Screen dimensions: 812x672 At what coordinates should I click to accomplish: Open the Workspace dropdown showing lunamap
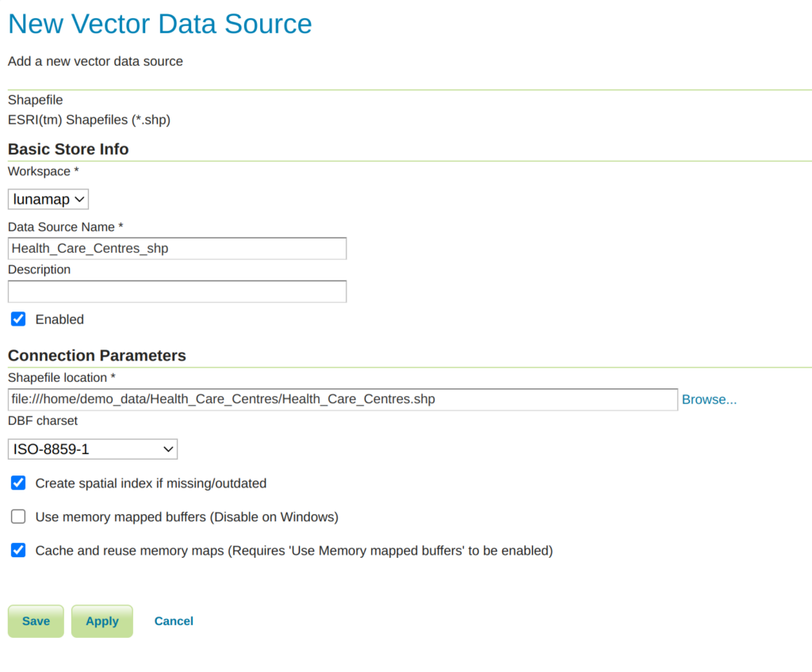pos(48,199)
